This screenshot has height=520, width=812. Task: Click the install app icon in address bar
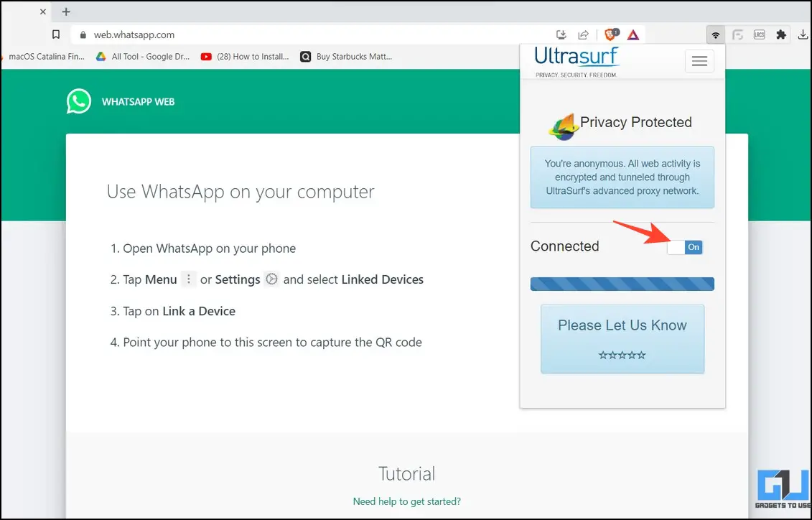tap(561, 34)
